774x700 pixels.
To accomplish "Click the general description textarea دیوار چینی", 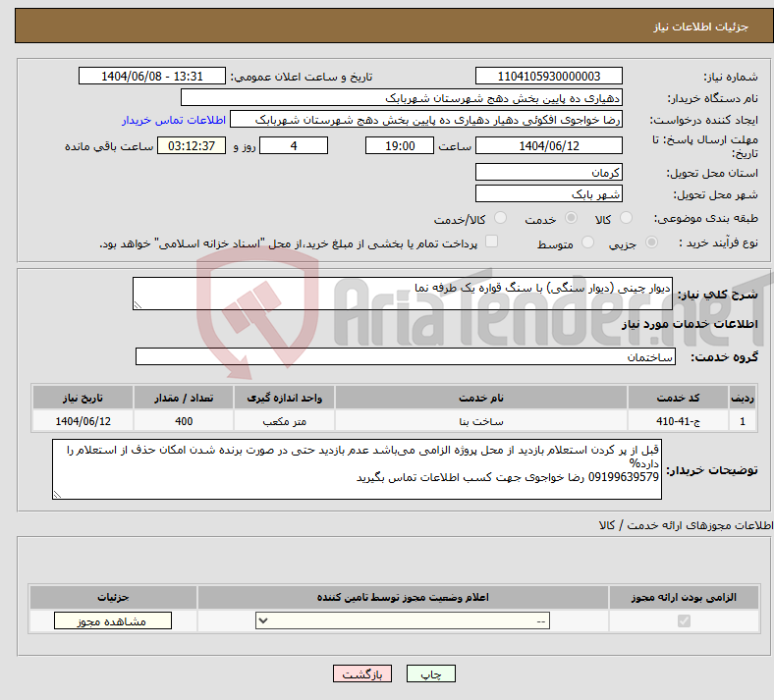I will [x=403, y=294].
